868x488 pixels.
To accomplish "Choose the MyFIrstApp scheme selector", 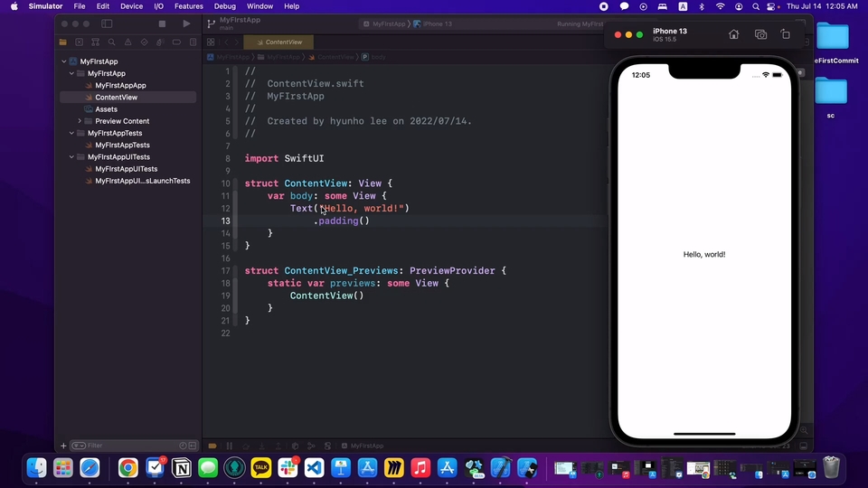I will click(x=385, y=23).
